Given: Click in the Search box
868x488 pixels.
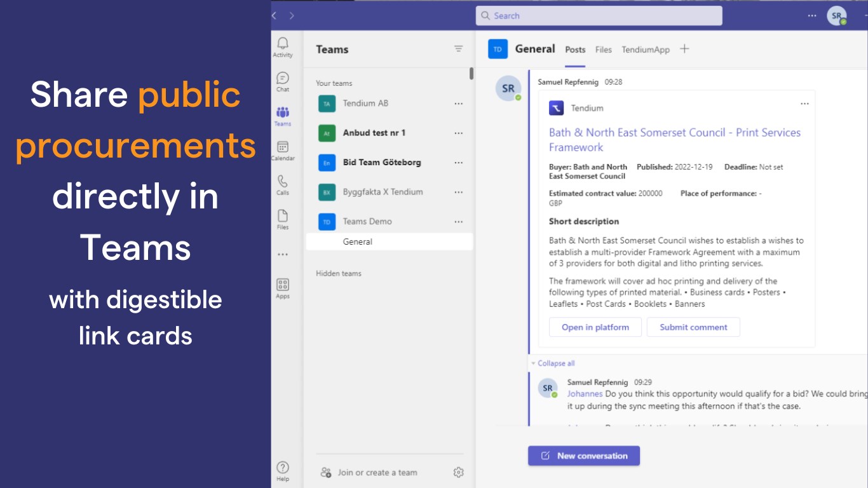Looking at the screenshot, I should [599, 16].
